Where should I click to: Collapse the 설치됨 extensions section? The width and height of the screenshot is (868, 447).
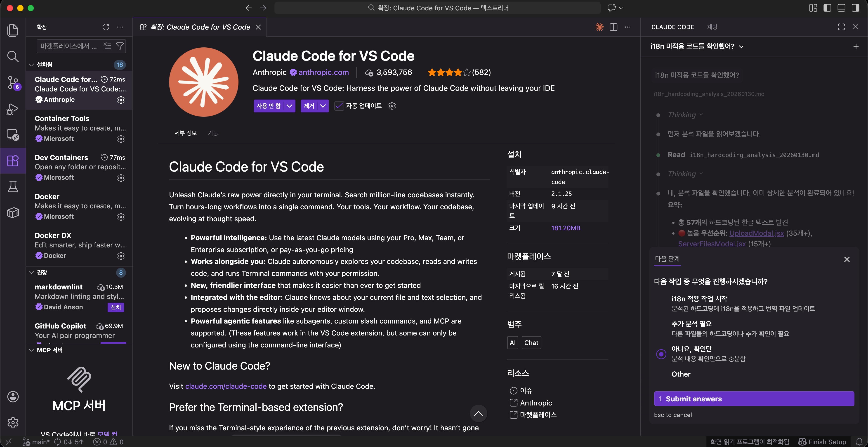(x=32, y=65)
